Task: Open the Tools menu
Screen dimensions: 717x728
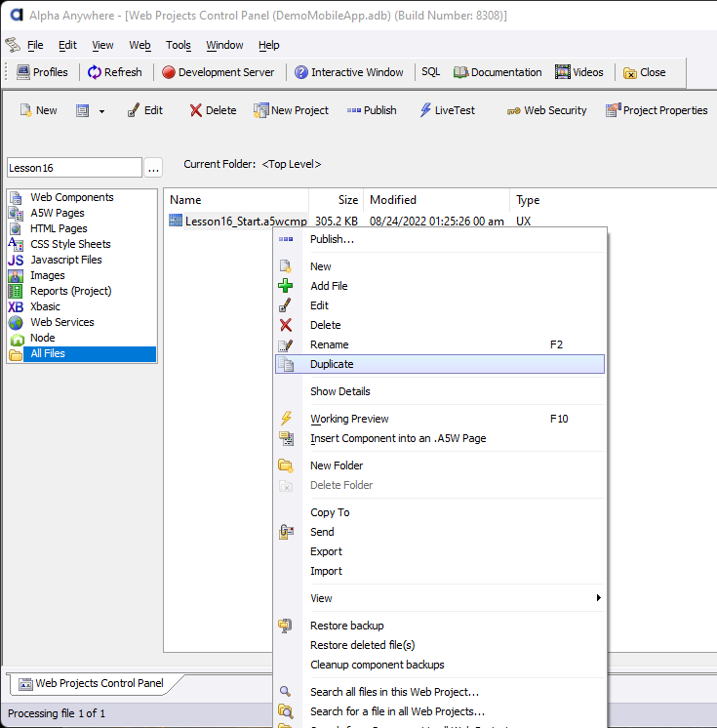Action: pos(179,45)
